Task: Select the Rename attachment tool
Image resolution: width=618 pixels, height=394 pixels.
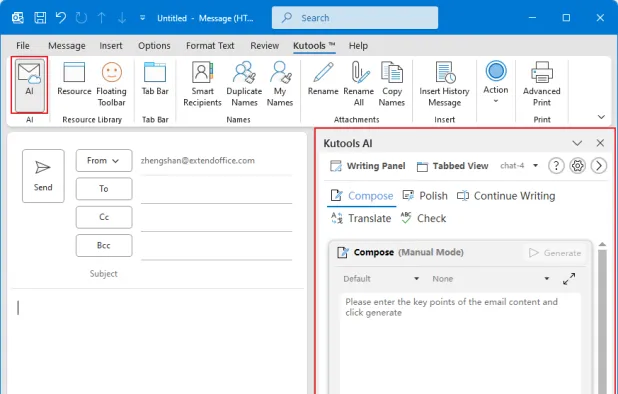Action: (x=323, y=79)
